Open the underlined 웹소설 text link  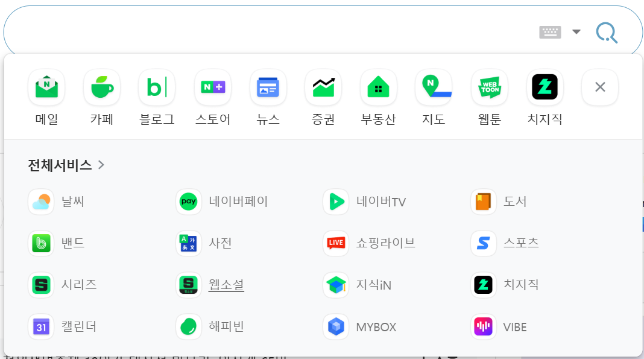coord(226,285)
